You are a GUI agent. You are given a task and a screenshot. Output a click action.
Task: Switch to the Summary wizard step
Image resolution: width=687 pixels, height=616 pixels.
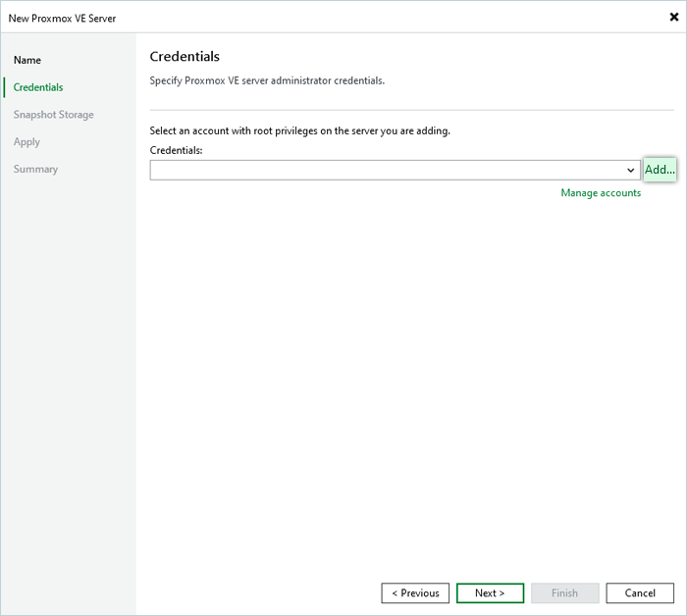coord(35,170)
